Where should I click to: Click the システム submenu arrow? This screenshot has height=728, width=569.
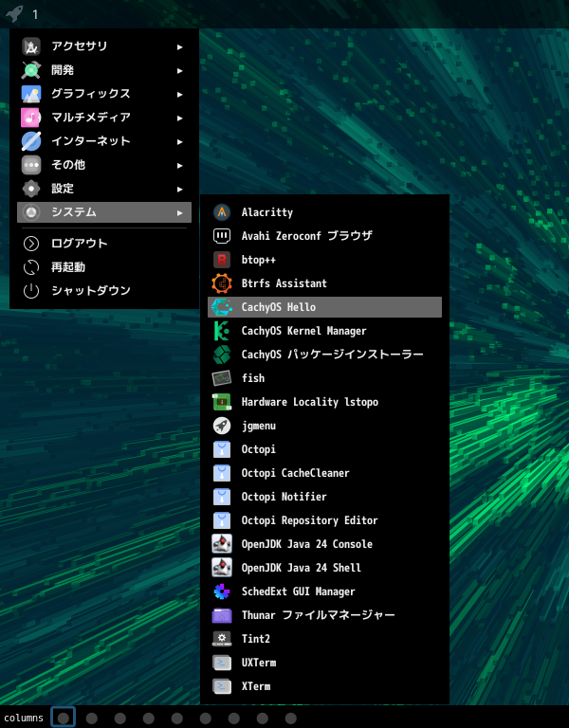point(180,212)
